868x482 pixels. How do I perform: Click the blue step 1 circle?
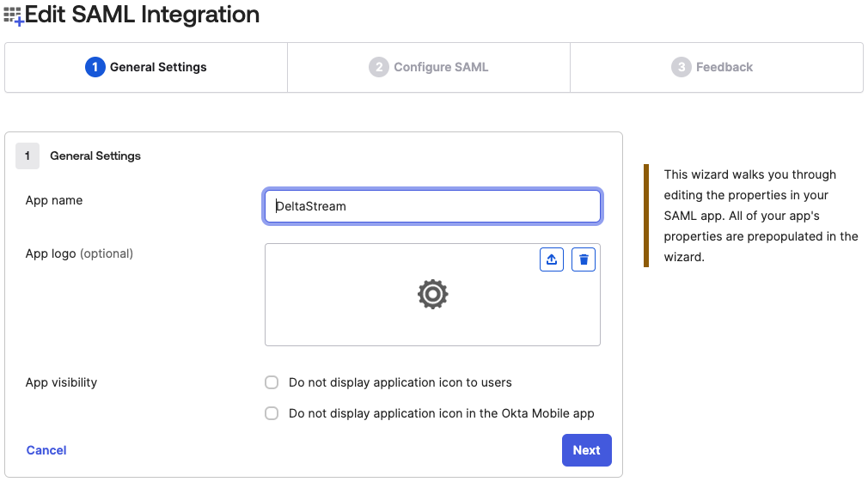95,67
